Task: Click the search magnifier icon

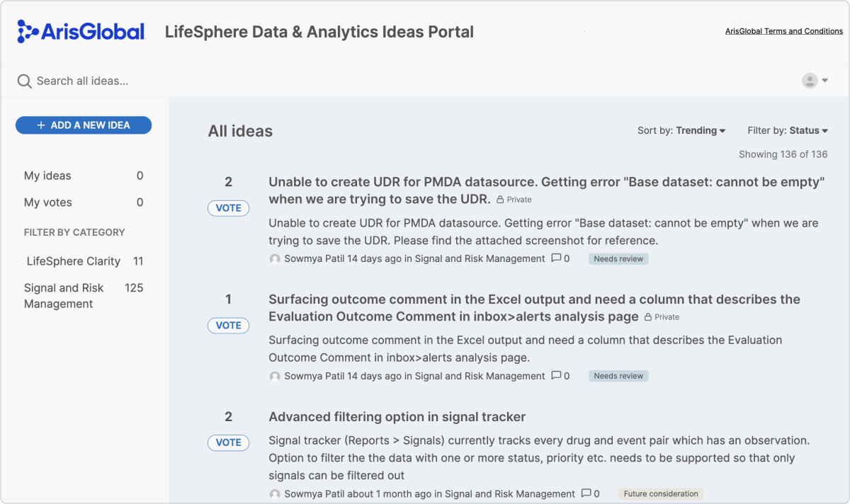Action: tap(24, 81)
